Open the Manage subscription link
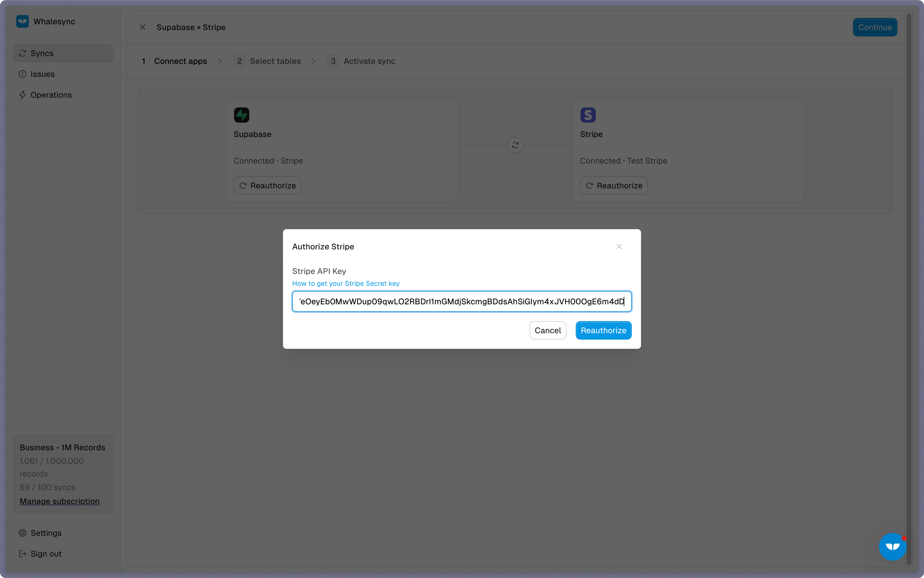Screen dimensions: 924x578 point(59,501)
